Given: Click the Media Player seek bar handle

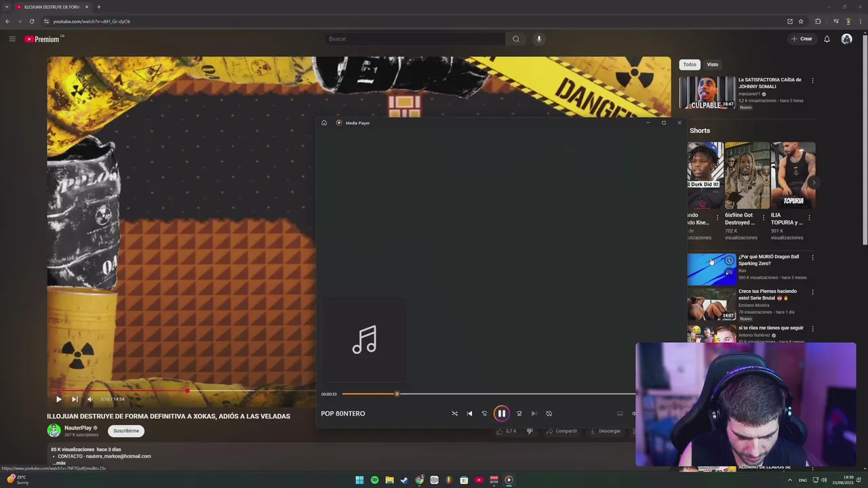Looking at the screenshot, I should (x=397, y=394).
